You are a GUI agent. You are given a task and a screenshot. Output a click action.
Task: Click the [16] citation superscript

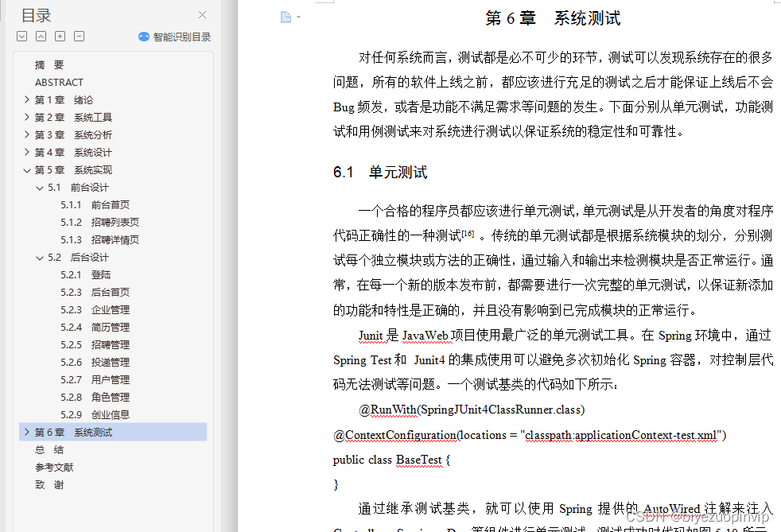(468, 233)
